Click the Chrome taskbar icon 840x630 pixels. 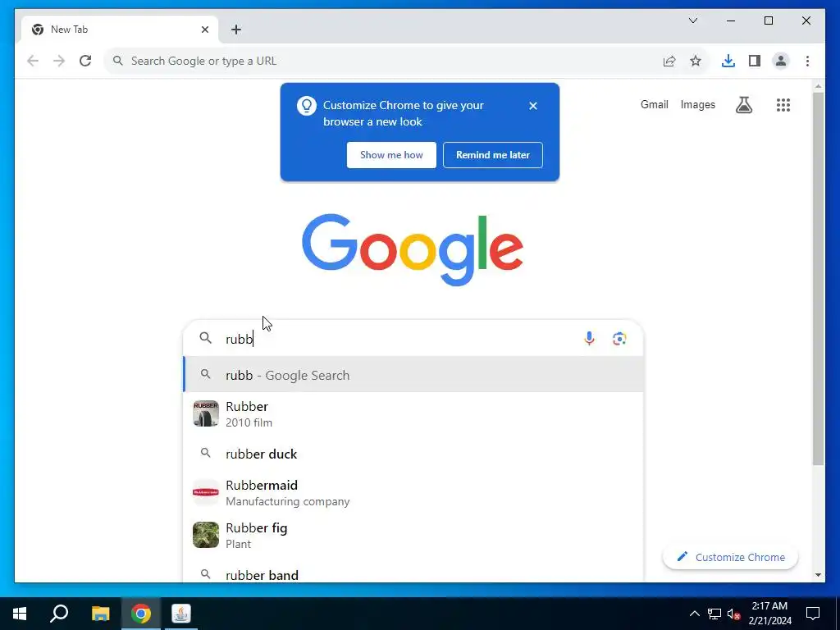[x=141, y=614]
